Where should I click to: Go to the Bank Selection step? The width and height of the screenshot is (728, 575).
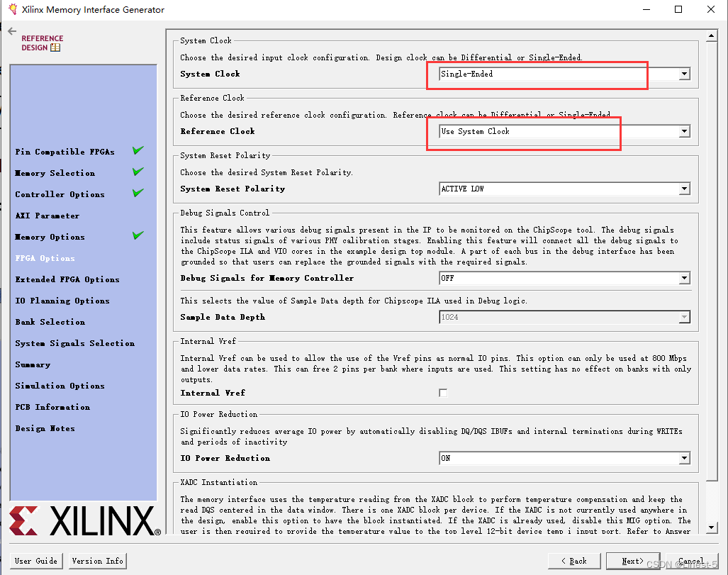click(50, 322)
